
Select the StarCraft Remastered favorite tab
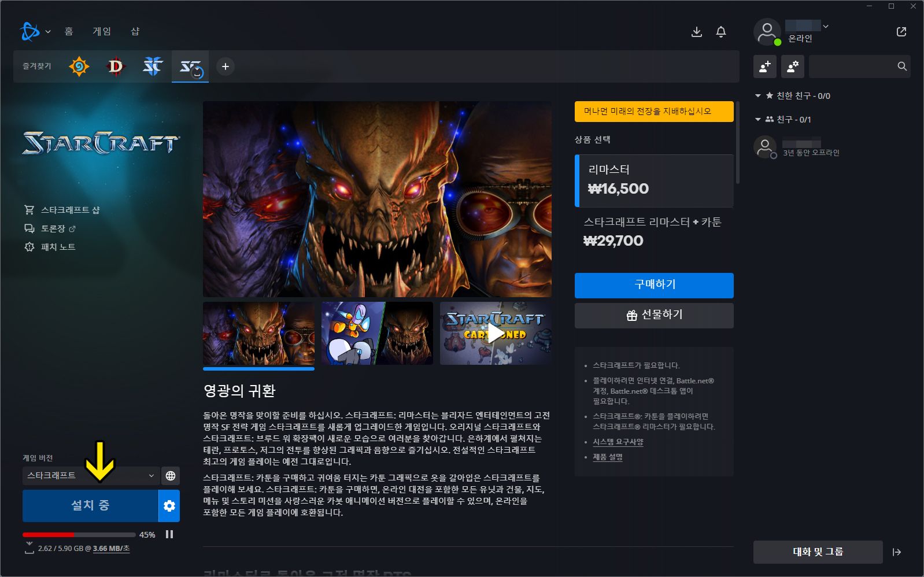point(190,66)
